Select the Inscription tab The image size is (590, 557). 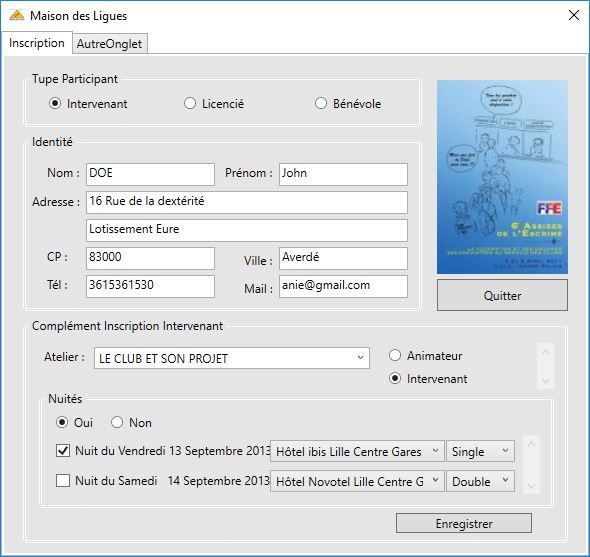pyautogui.click(x=36, y=43)
